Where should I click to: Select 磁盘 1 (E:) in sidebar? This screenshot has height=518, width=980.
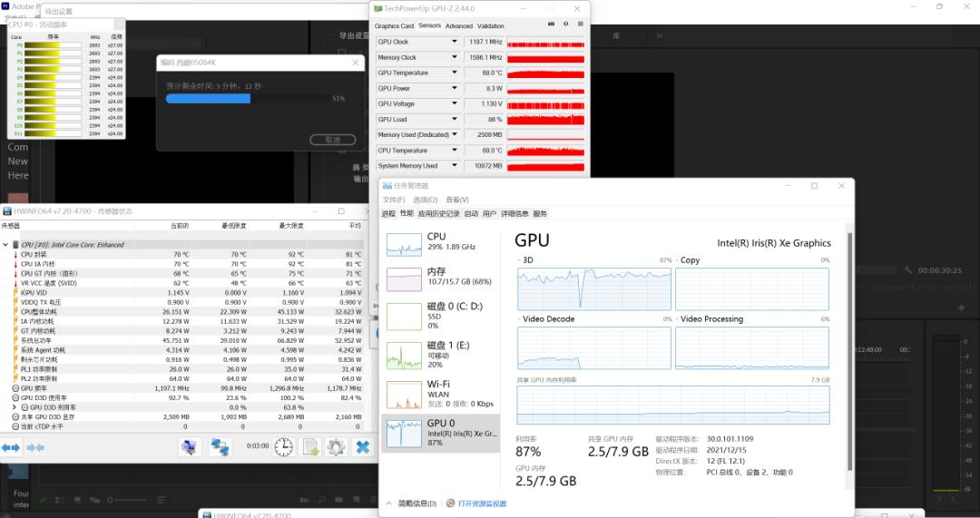[441, 355]
